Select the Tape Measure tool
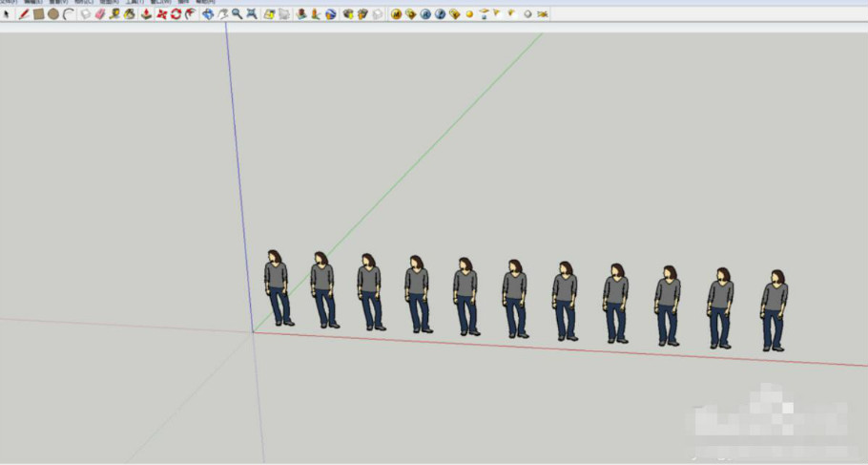Screen dimensions: 868x465 coord(114,14)
